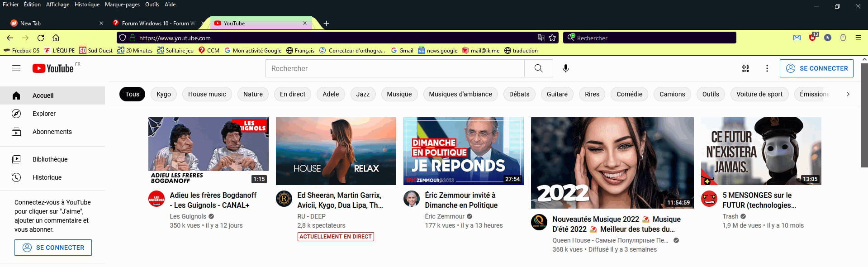Open CE FUTUR N'EXISTERA JAMAIS thumbnail
Viewport: 868px width, 267px height.
click(x=761, y=151)
